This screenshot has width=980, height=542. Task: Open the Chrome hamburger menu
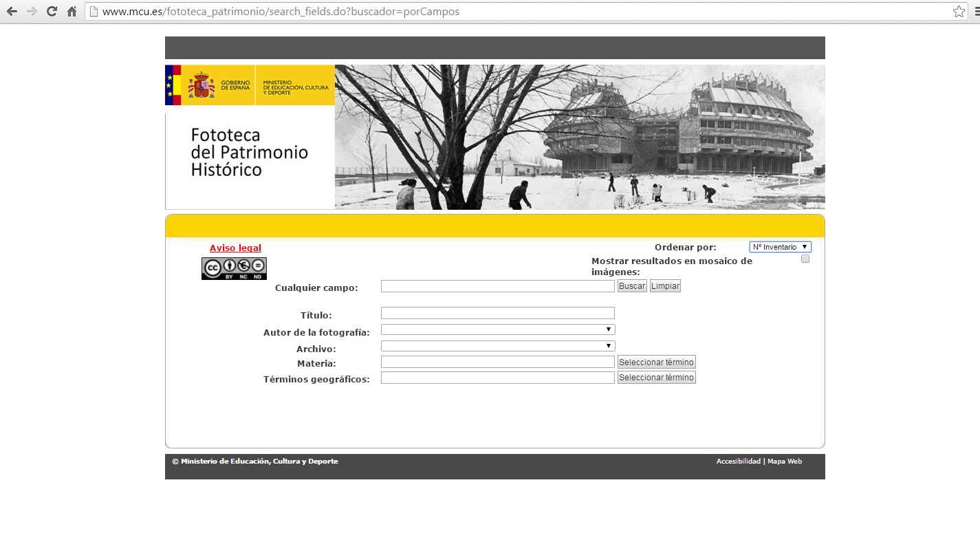(x=977, y=12)
